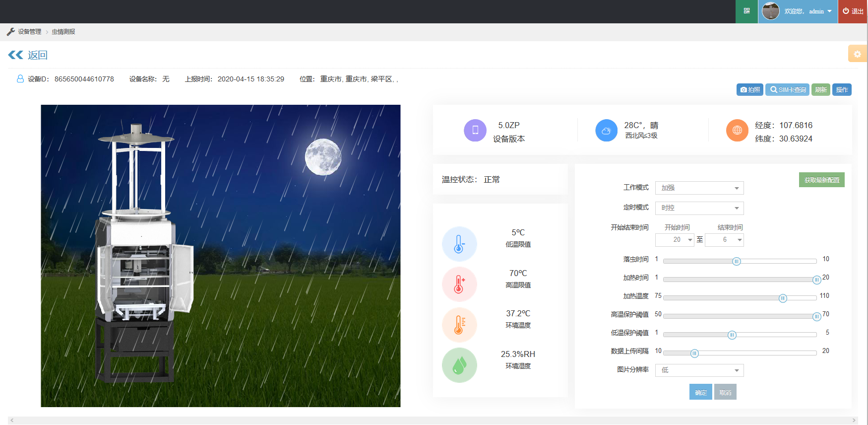Click the 刷新 refresh button
The height and width of the screenshot is (425, 868).
pyautogui.click(x=820, y=90)
